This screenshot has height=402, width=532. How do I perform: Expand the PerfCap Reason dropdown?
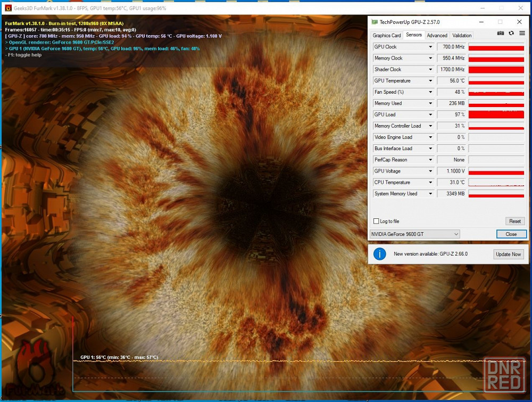430,160
